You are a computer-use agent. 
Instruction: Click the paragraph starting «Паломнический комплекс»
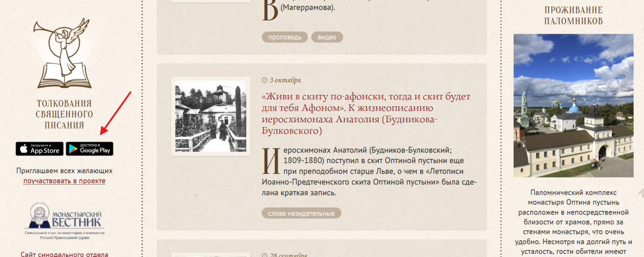(x=573, y=221)
